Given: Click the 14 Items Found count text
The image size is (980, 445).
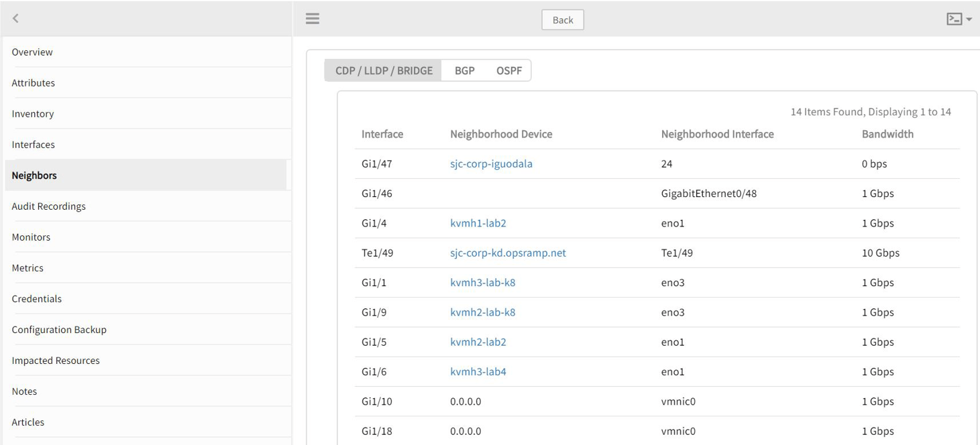Looking at the screenshot, I should [x=871, y=112].
